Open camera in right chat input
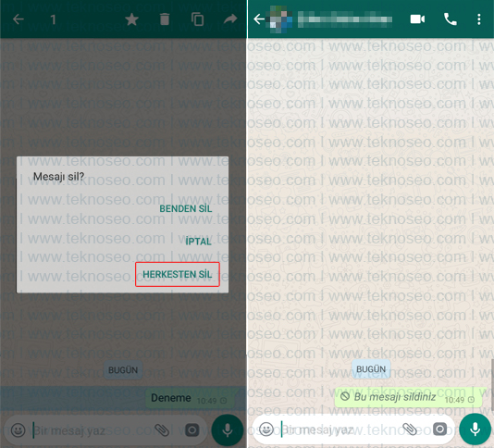 pos(439,429)
